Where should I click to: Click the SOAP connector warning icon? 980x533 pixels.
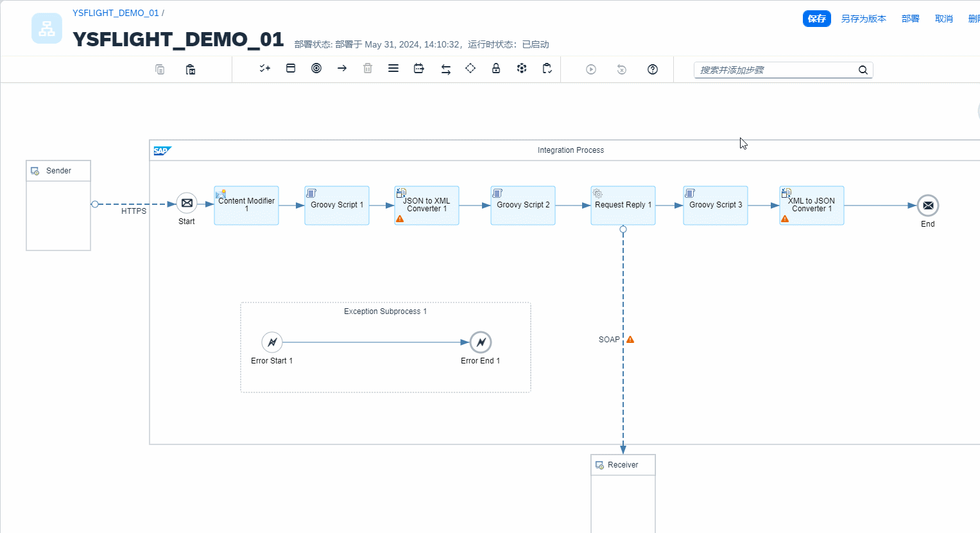(630, 340)
